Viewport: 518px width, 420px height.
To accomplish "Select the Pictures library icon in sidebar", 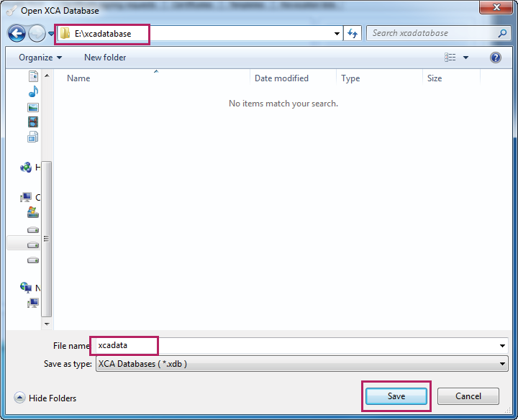I will [x=33, y=107].
